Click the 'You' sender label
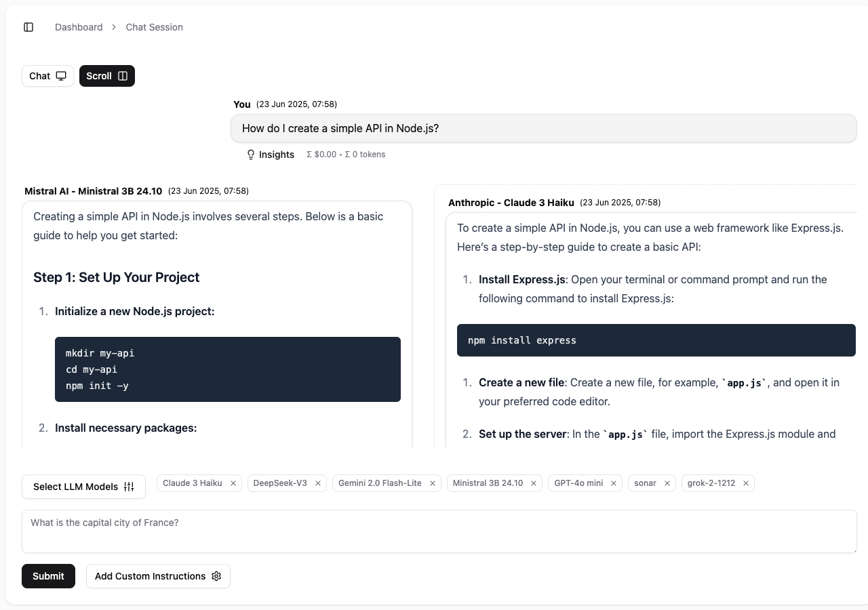Screen dimensions: 868x610 pyautogui.click(x=242, y=104)
